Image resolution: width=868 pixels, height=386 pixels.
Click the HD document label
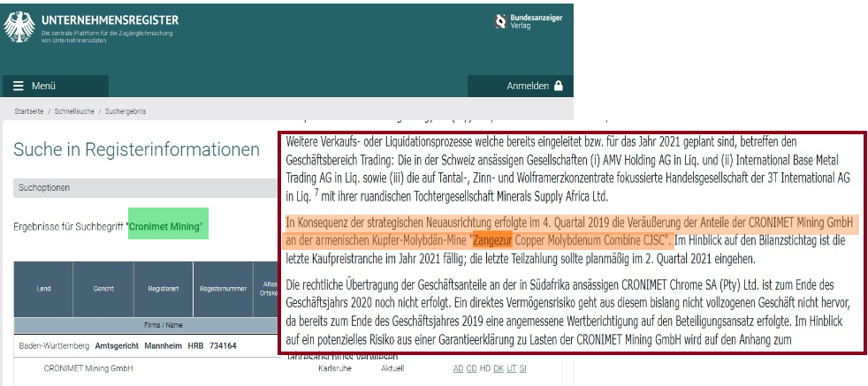[x=484, y=368]
